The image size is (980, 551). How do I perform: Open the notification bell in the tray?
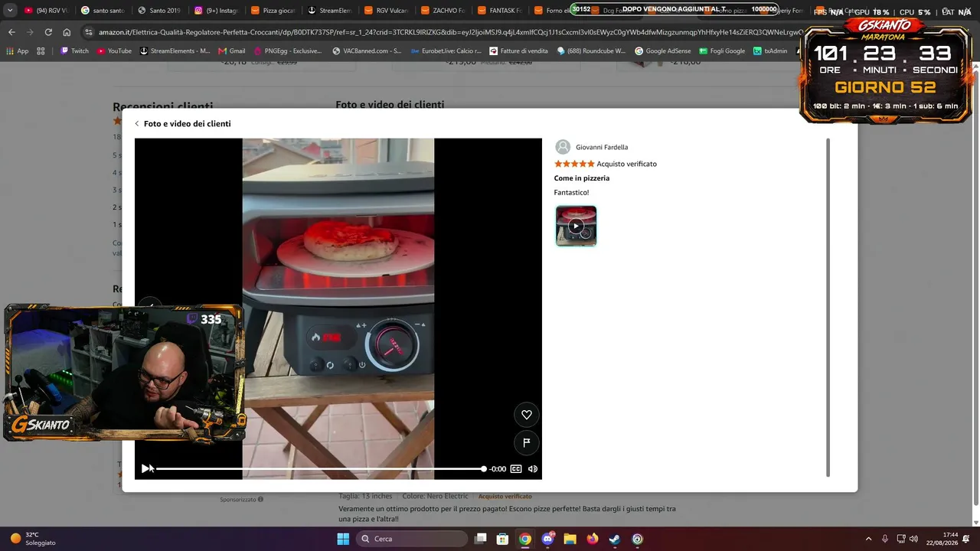pyautogui.click(x=966, y=539)
